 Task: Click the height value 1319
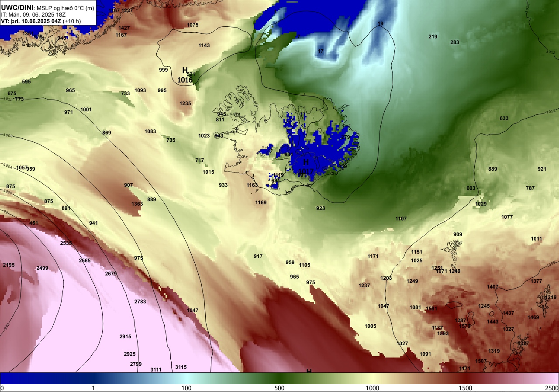pos(494,351)
